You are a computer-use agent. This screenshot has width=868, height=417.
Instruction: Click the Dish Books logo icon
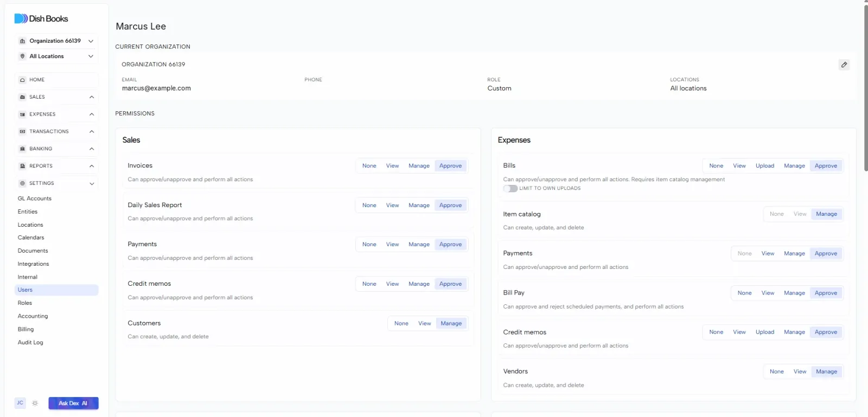[x=21, y=18]
